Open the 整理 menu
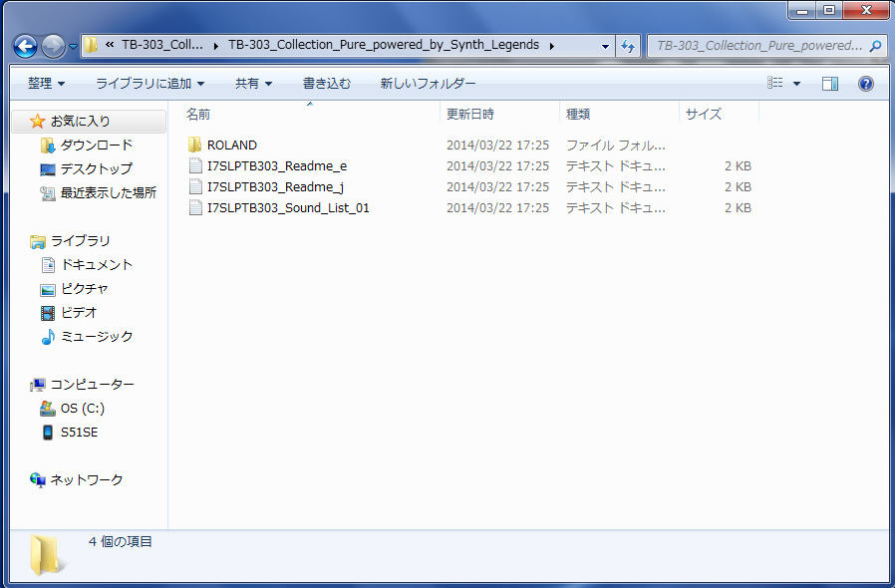Image resolution: width=895 pixels, height=588 pixels. tap(46, 84)
